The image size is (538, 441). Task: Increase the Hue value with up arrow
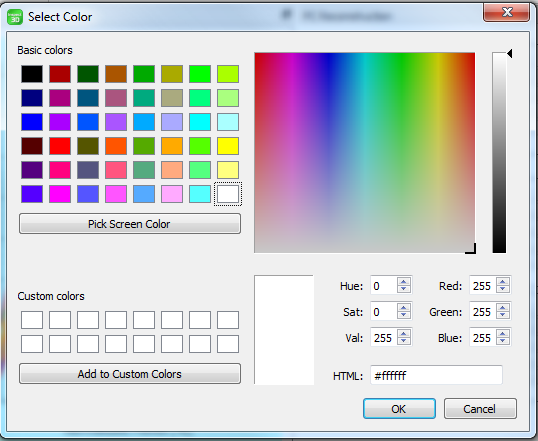(x=404, y=281)
